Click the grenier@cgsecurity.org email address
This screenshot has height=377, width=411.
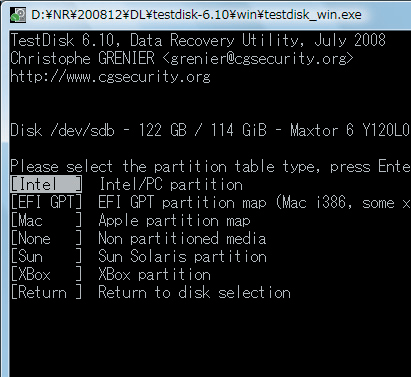coord(258,59)
